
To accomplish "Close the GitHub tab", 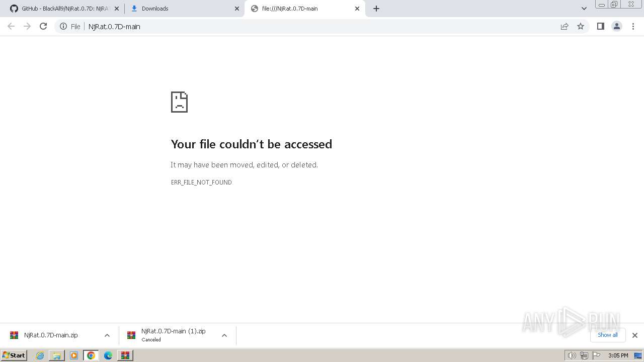I will [x=117, y=9].
